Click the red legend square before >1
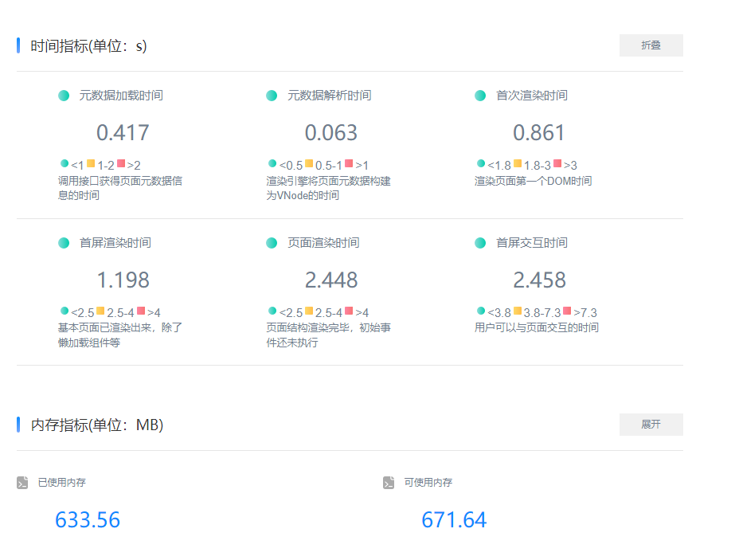This screenshot has width=735, height=560. (x=349, y=163)
